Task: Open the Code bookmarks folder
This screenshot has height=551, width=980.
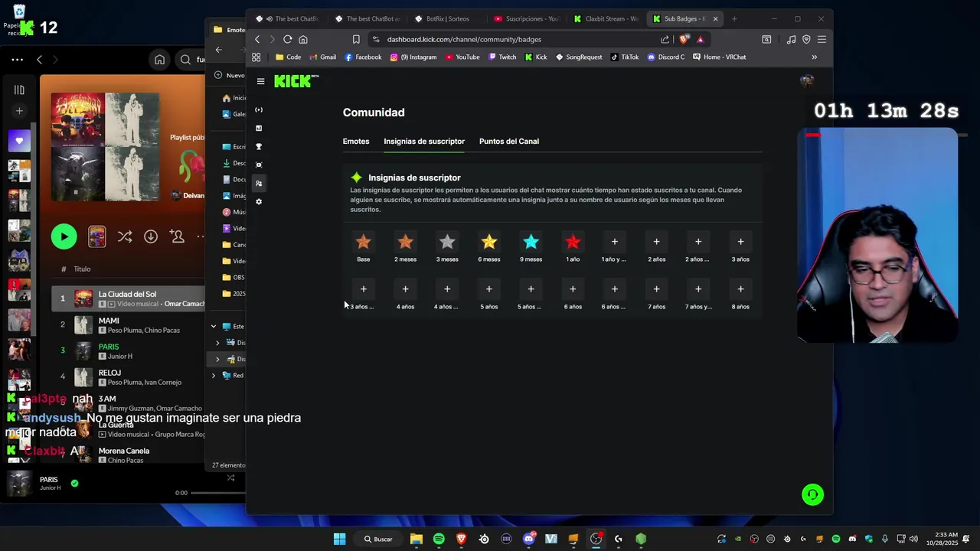Action: [x=288, y=57]
